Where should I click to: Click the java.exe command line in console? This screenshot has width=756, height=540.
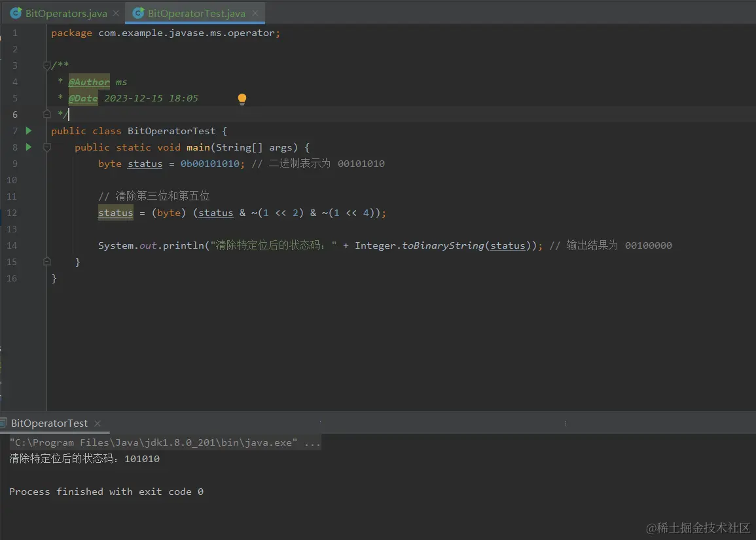165,442
